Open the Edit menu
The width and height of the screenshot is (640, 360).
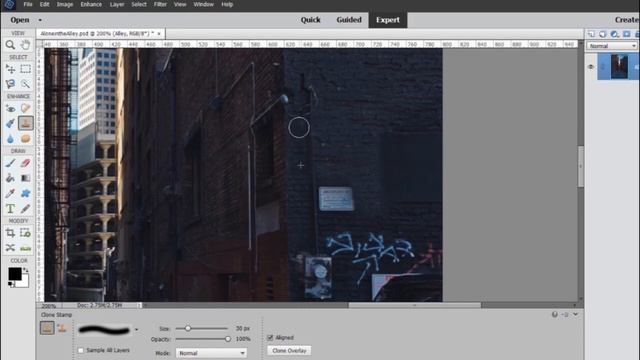click(44, 4)
